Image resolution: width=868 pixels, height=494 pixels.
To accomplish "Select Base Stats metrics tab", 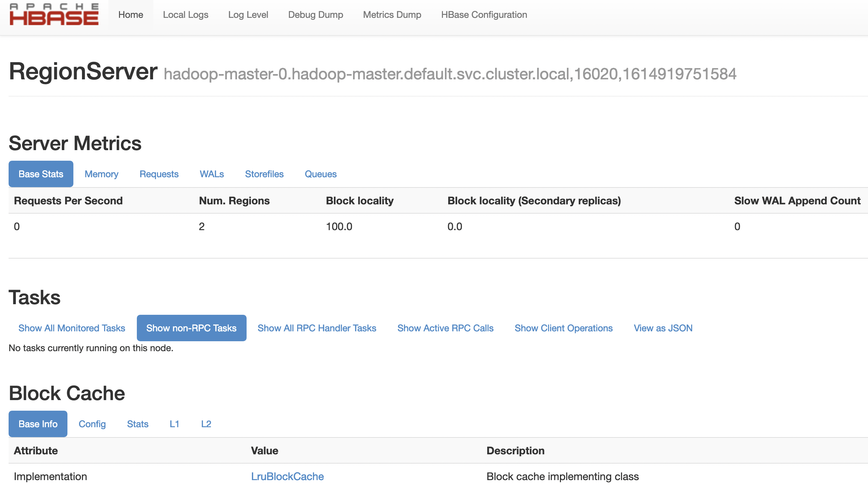I will [x=41, y=174].
